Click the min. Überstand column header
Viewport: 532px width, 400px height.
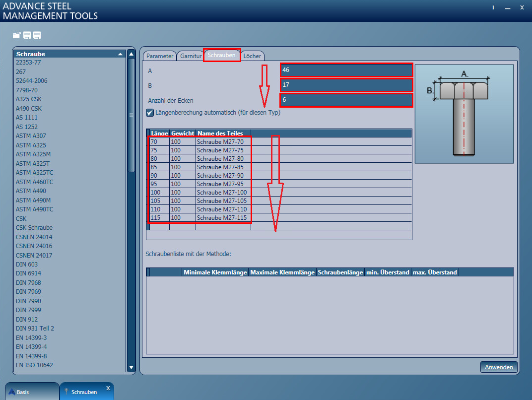tap(388, 272)
